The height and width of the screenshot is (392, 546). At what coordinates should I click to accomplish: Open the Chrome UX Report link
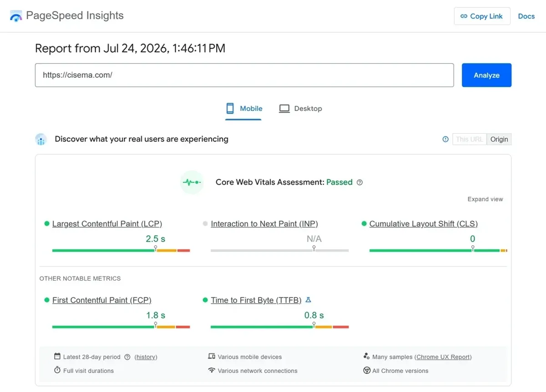pos(443,357)
